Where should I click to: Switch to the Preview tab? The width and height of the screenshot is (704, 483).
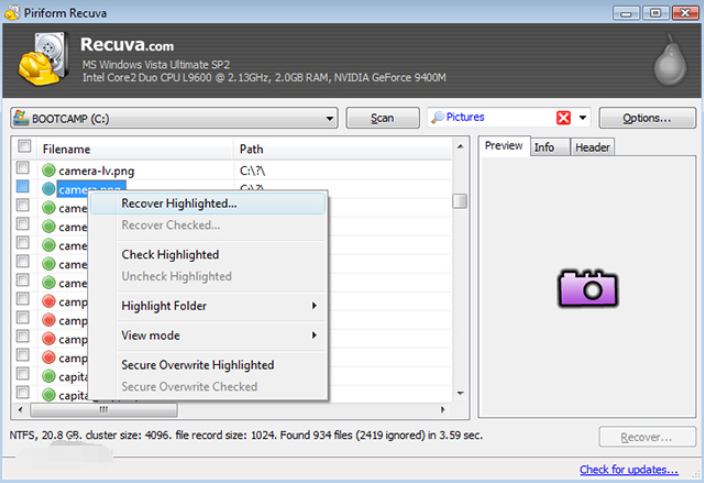click(504, 146)
